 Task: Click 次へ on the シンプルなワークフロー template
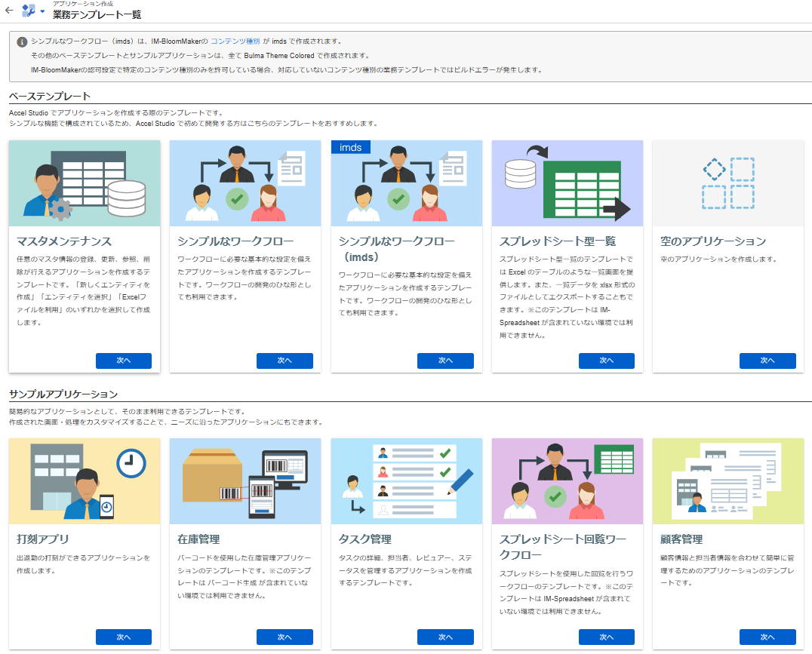coord(285,361)
